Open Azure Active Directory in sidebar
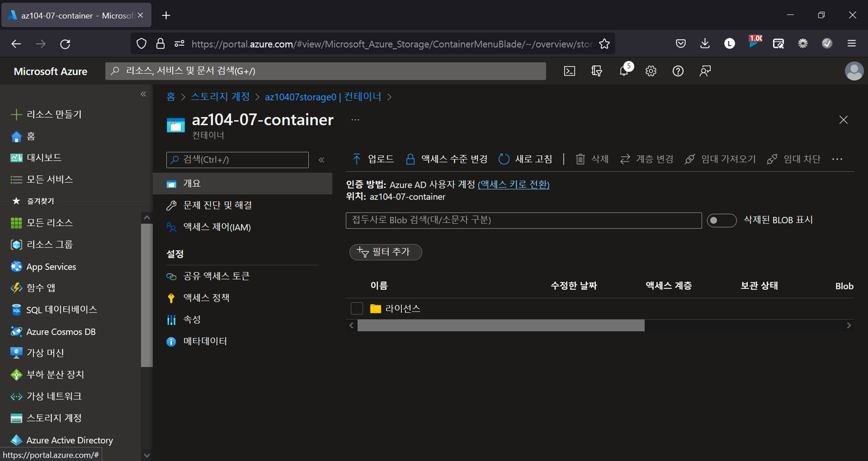Viewport: 868px width, 461px height. click(62, 440)
